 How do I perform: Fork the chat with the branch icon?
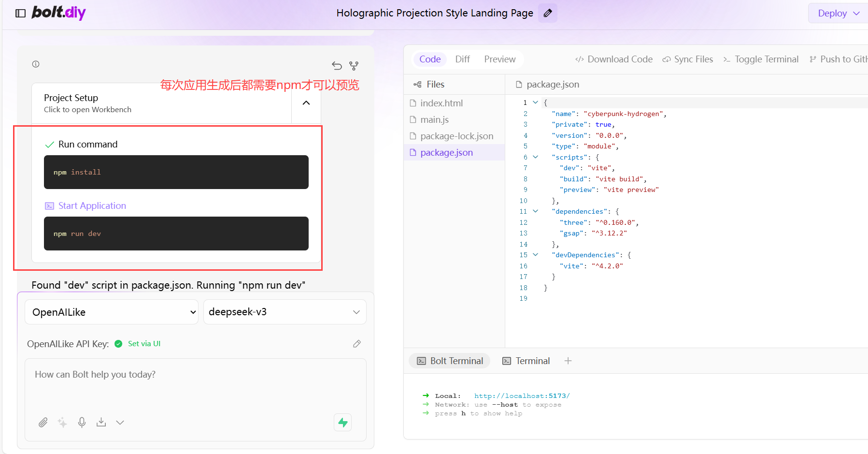coord(354,65)
